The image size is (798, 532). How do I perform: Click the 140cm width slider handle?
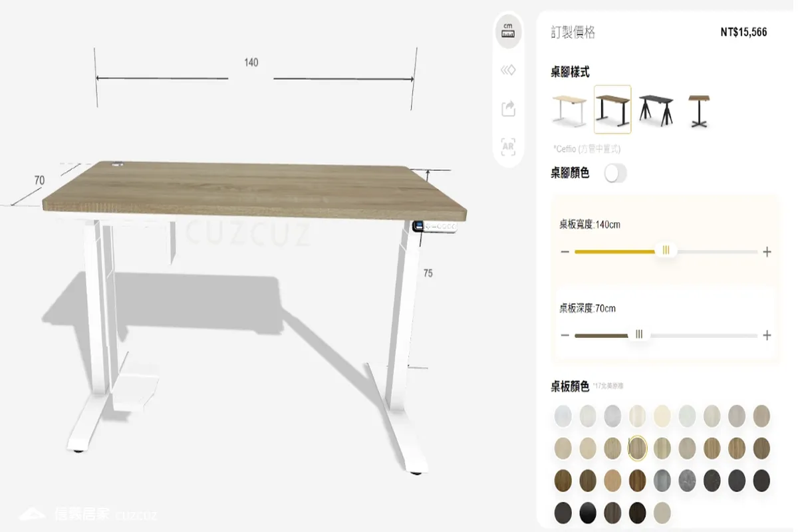pos(666,251)
